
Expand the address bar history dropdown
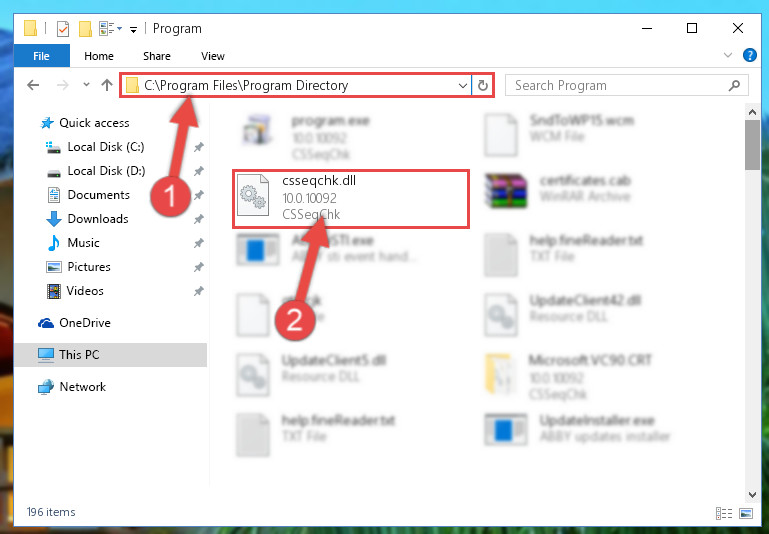(x=462, y=86)
